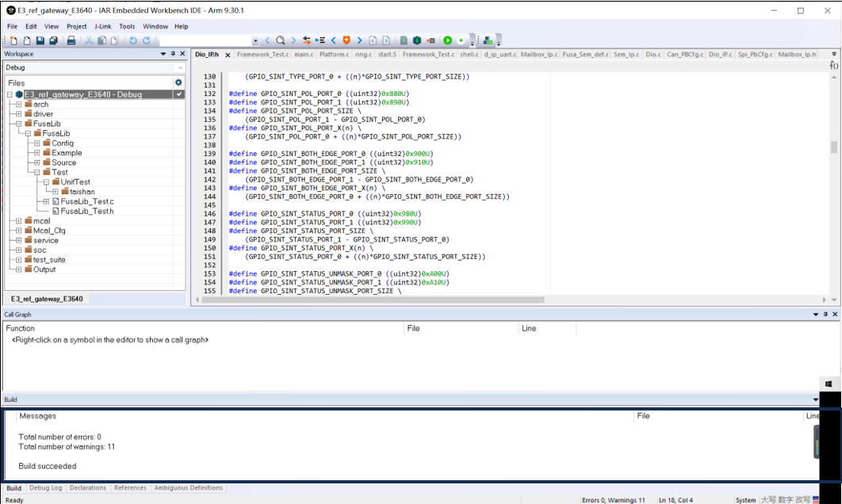Pin the Call Graph panel
This screenshot has width=842, height=504.
tap(825, 315)
